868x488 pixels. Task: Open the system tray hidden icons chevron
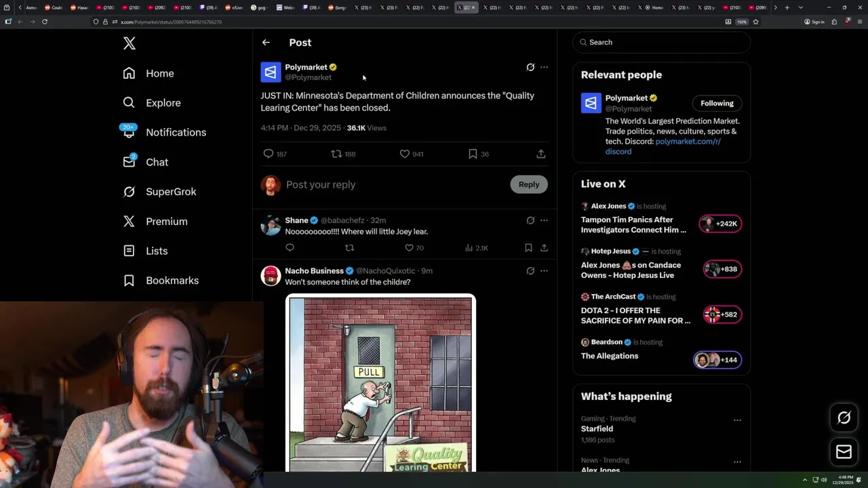click(805, 480)
